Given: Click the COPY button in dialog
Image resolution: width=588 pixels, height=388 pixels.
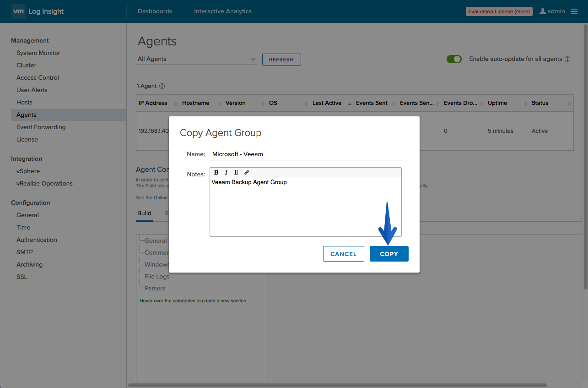Looking at the screenshot, I should [389, 254].
